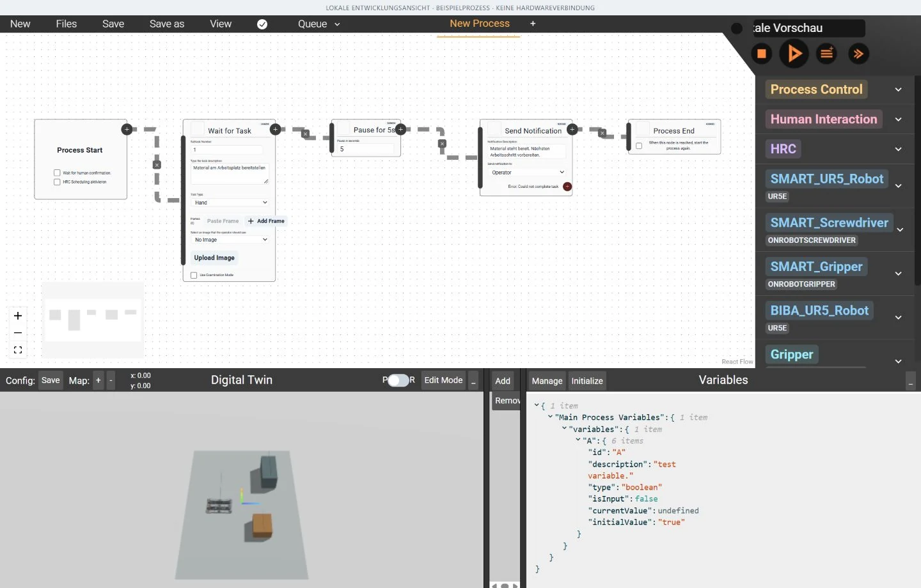Click the red error handle on Send Notification

tap(567, 187)
